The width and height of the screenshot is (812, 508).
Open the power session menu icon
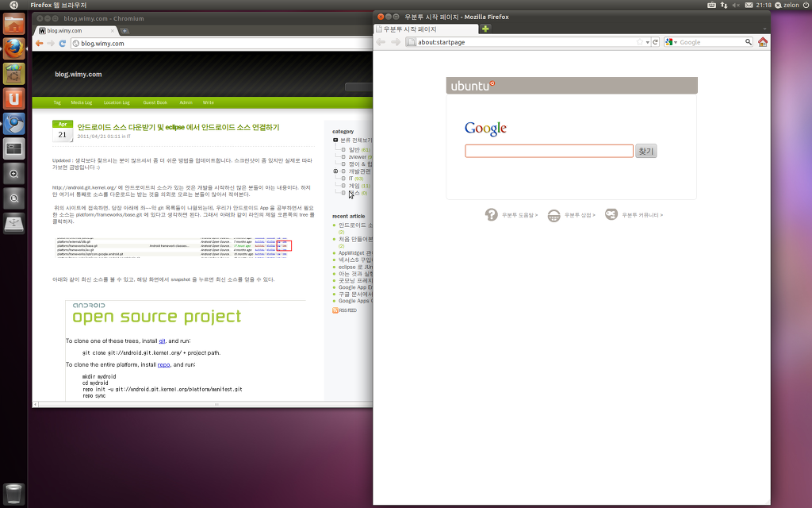coord(806,6)
